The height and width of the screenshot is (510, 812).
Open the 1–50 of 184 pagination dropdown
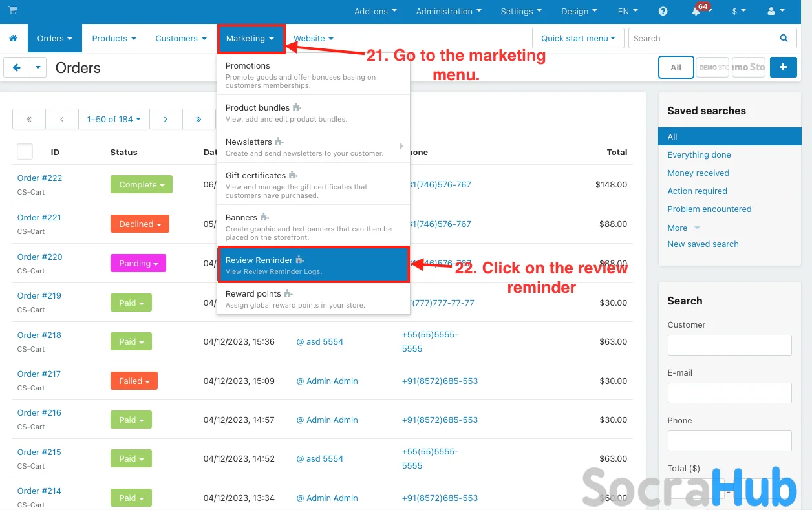[x=114, y=119]
